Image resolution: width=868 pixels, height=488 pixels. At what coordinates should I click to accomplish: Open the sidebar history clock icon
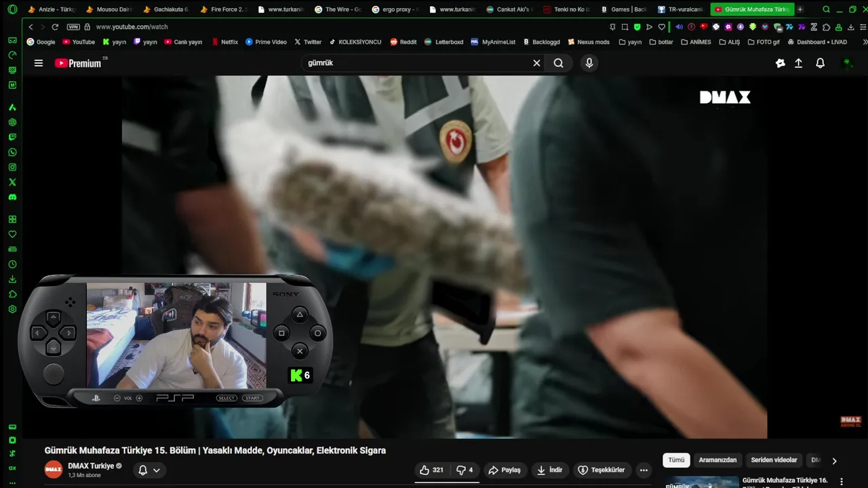pos(12,264)
